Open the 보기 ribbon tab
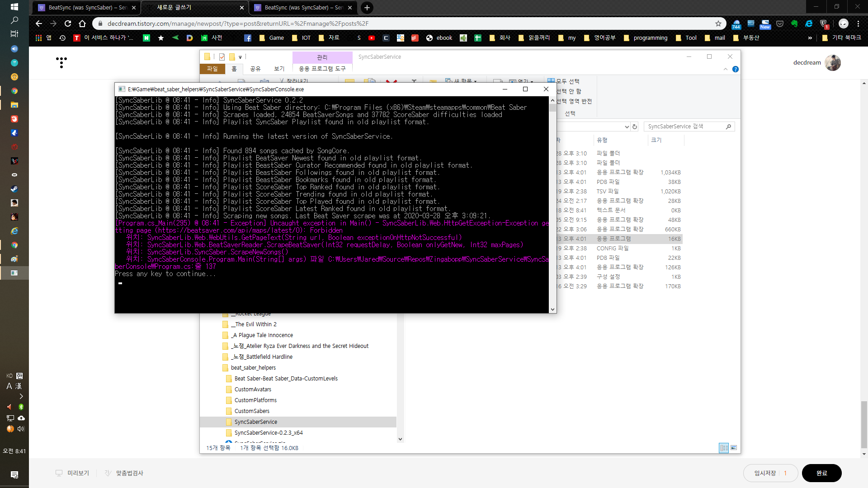The width and height of the screenshot is (868, 488). coord(279,69)
